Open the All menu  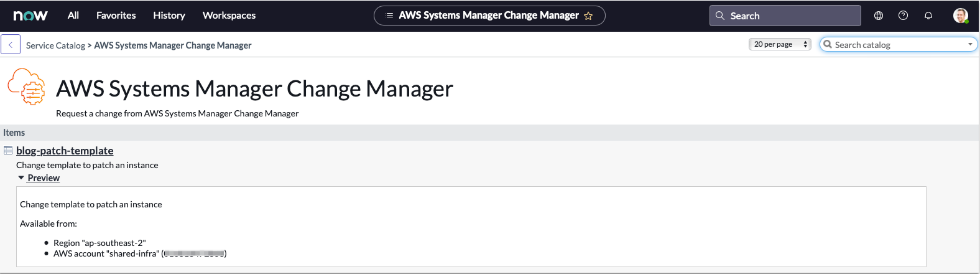73,16
